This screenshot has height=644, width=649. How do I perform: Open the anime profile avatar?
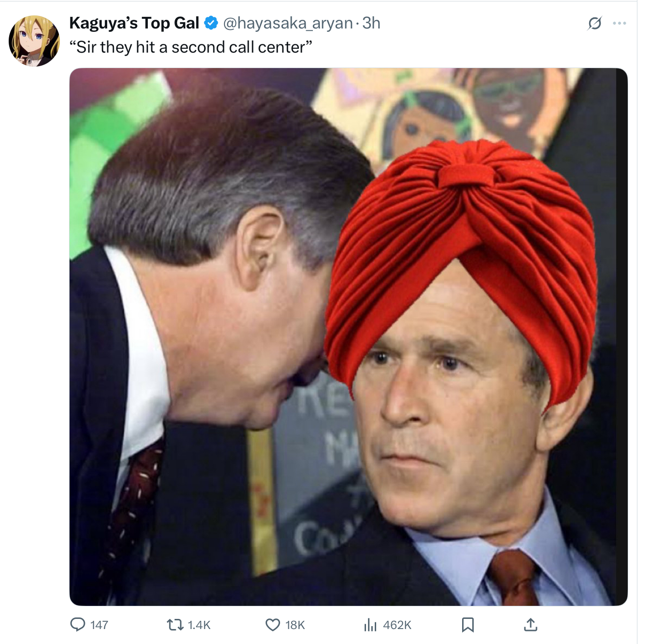[x=34, y=41]
